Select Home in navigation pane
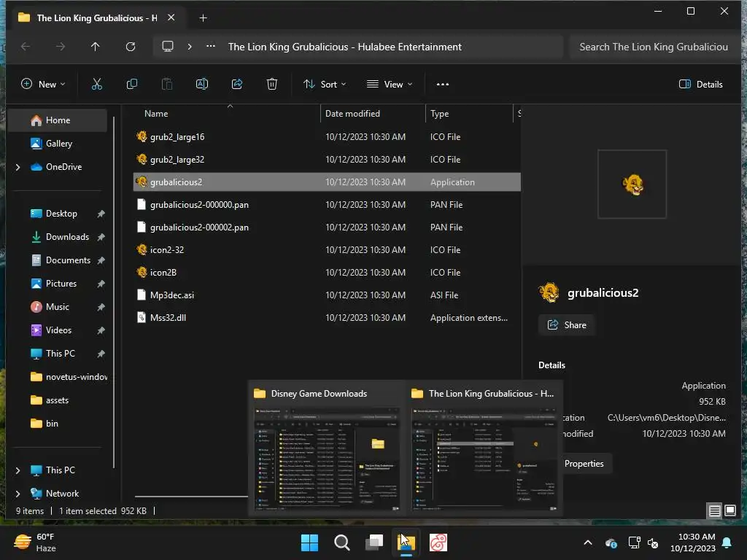 tap(58, 120)
